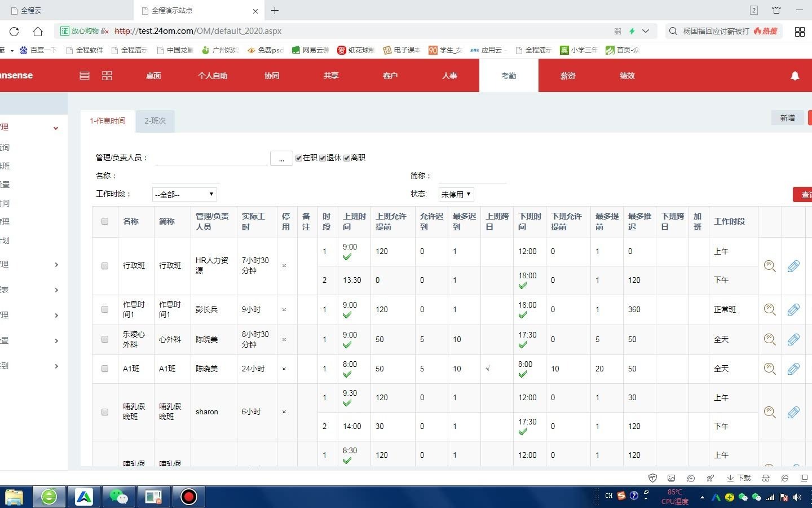Expand the sidebar item ending in 到
812x508 pixels.
click(56, 366)
